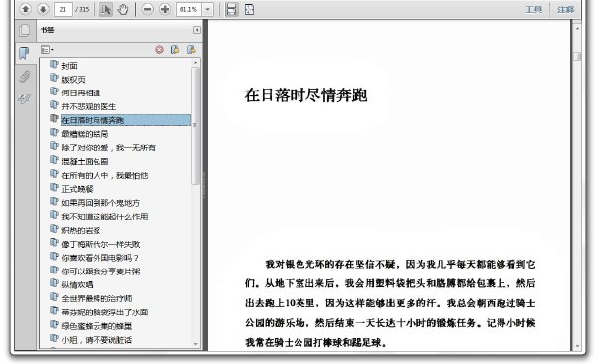Zoom in with the plus button
597x364 pixels.
pos(165,9)
